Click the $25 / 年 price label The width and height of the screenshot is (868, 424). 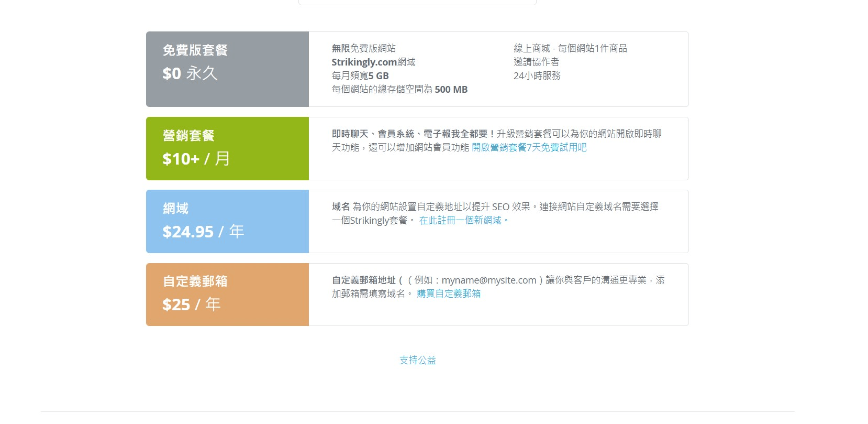coord(191,305)
